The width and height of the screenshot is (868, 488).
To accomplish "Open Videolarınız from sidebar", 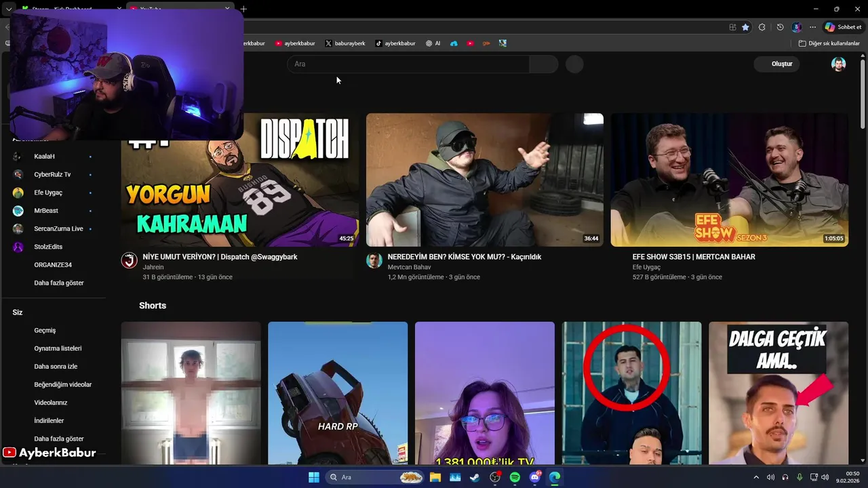I will click(51, 403).
